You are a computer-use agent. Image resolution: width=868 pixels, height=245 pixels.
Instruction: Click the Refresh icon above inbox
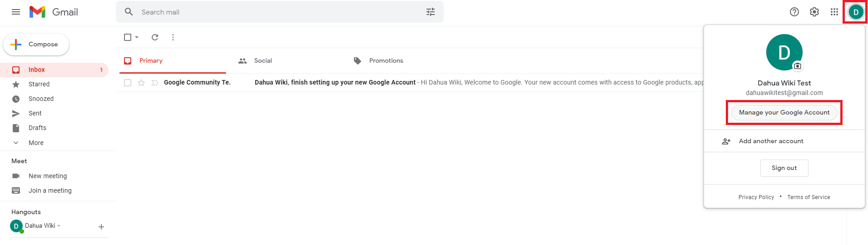tap(155, 37)
